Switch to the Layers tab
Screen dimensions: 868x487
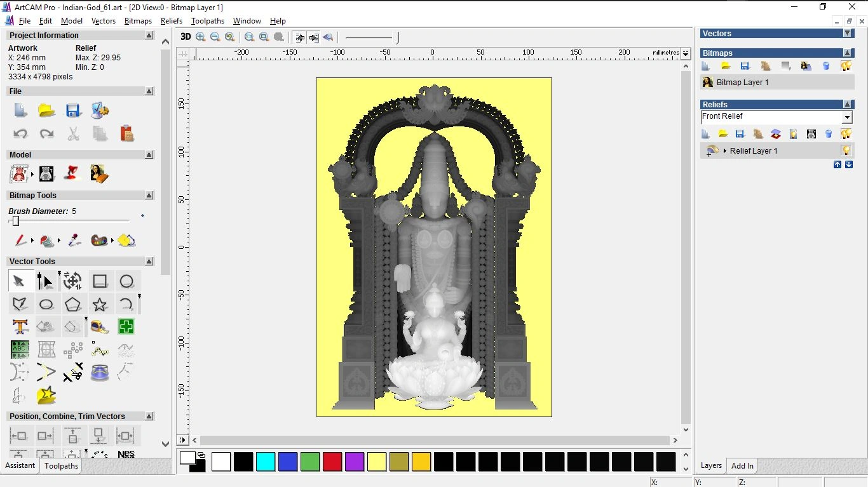pos(710,465)
